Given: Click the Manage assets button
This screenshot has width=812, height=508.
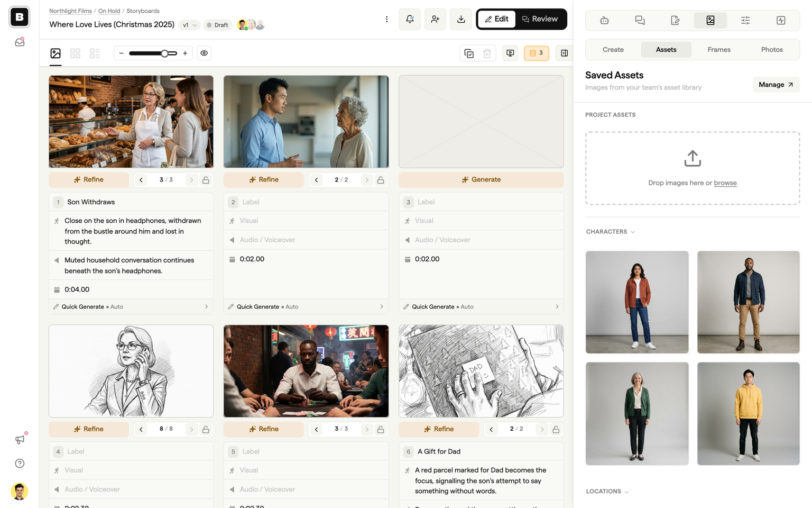Looking at the screenshot, I should point(776,85).
